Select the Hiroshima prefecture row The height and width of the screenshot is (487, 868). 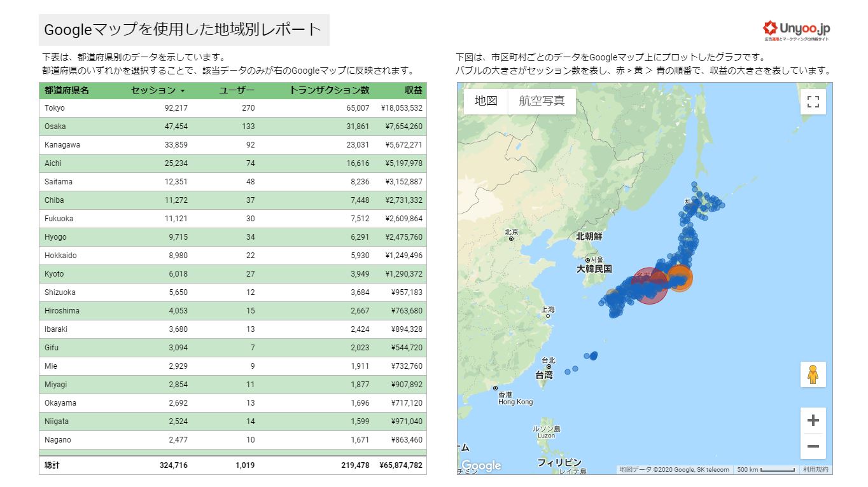click(233, 311)
